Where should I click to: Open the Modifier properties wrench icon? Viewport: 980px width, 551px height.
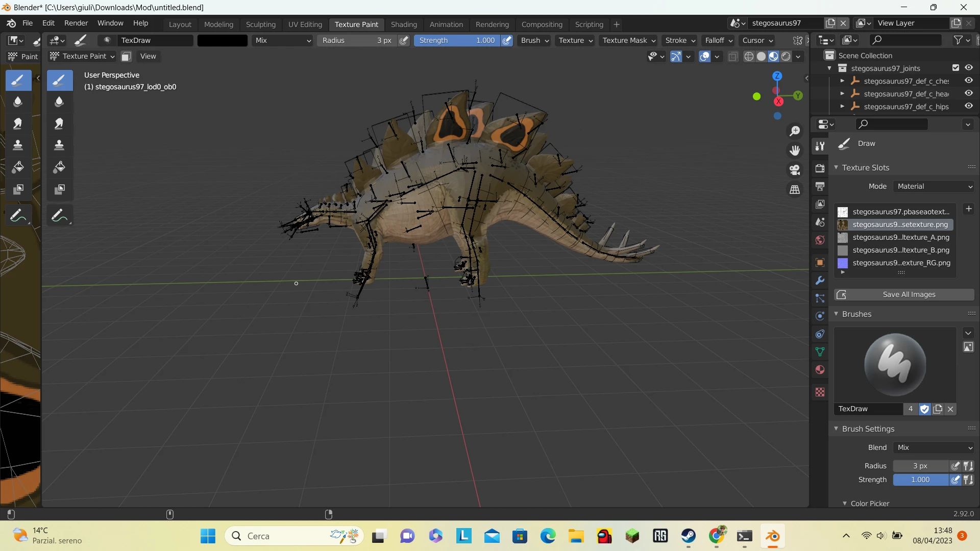[x=820, y=280]
